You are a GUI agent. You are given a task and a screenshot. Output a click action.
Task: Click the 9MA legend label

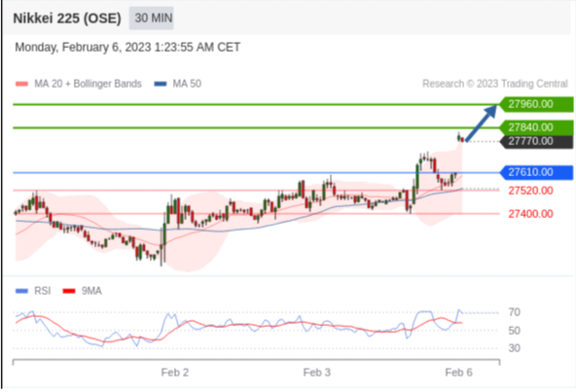coord(91,291)
